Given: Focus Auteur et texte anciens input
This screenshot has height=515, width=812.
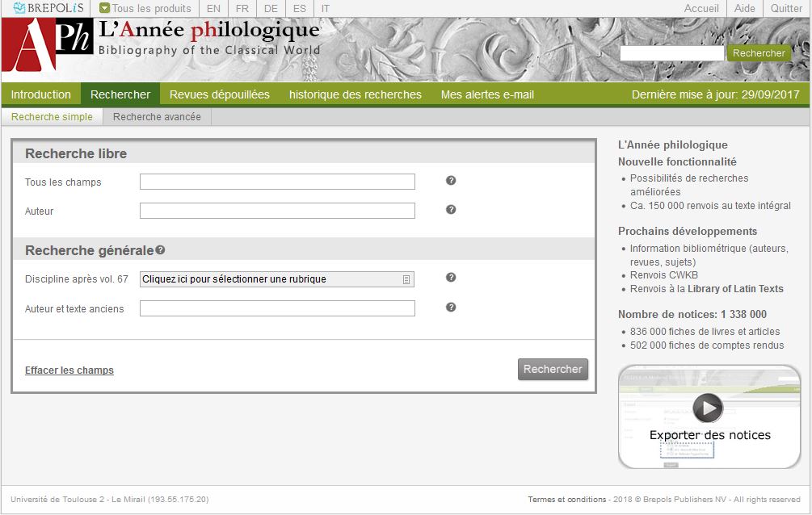Looking at the screenshot, I should [x=277, y=308].
